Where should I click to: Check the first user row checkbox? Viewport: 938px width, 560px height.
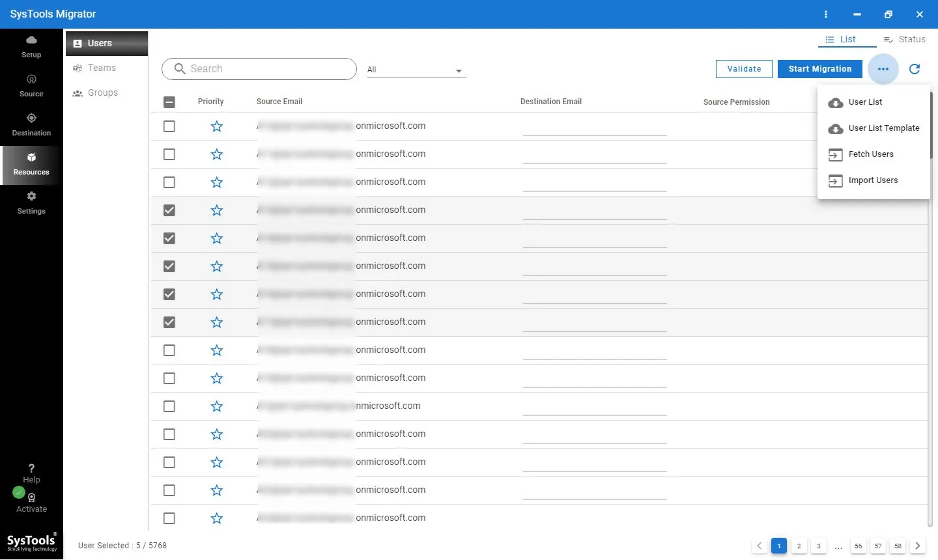[x=169, y=126]
